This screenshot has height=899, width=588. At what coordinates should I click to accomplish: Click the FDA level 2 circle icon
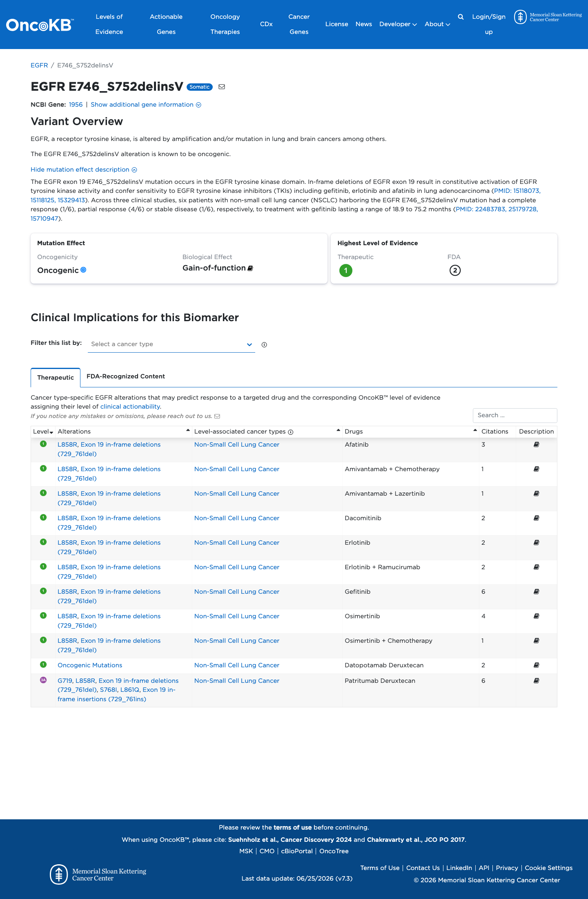tap(455, 271)
